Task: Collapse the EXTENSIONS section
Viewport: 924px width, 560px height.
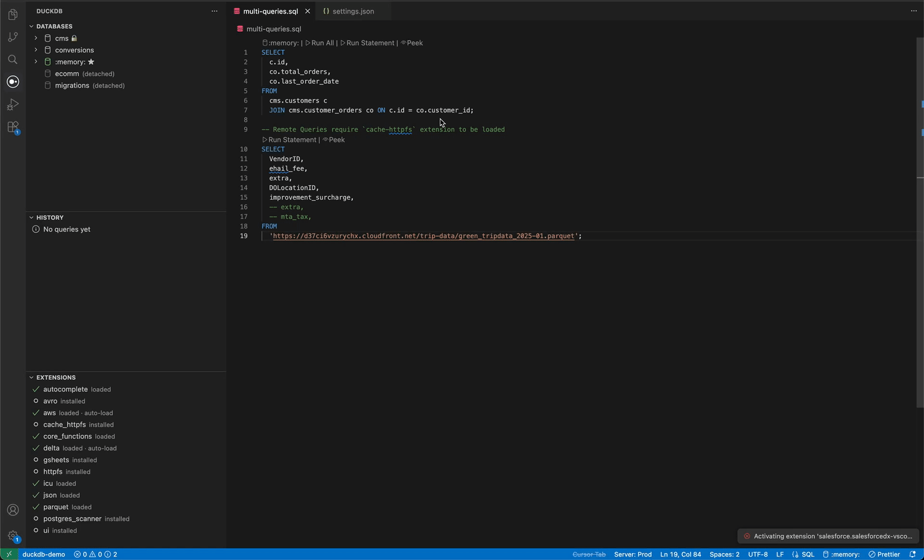Action: 32,378
